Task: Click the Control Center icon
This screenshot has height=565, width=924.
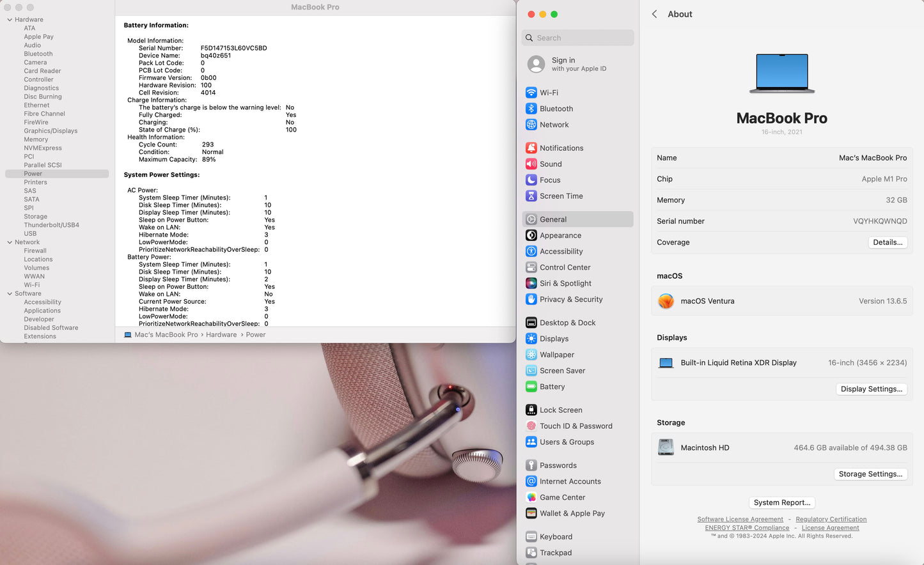Action: click(531, 267)
